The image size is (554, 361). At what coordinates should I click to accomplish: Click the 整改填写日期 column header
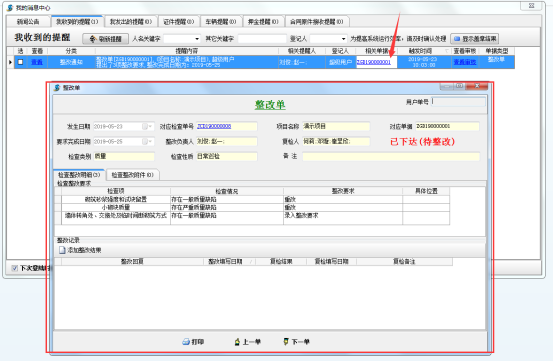(229, 261)
